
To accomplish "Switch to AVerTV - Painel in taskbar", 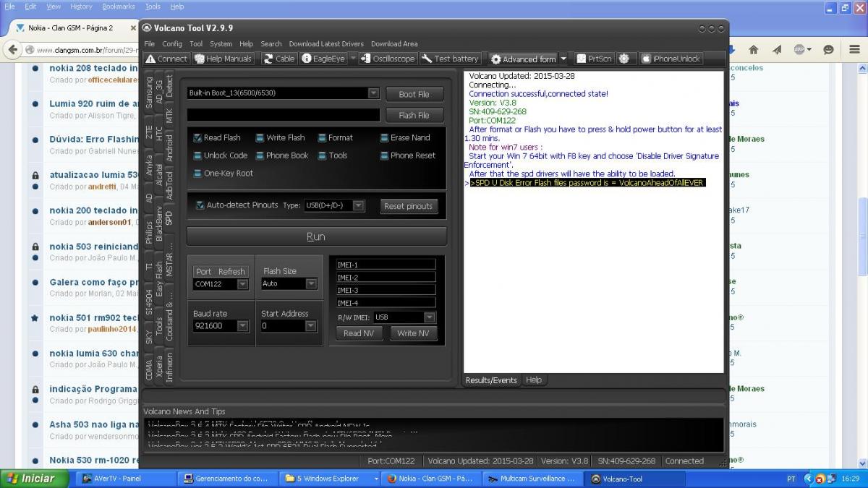I will (127, 479).
